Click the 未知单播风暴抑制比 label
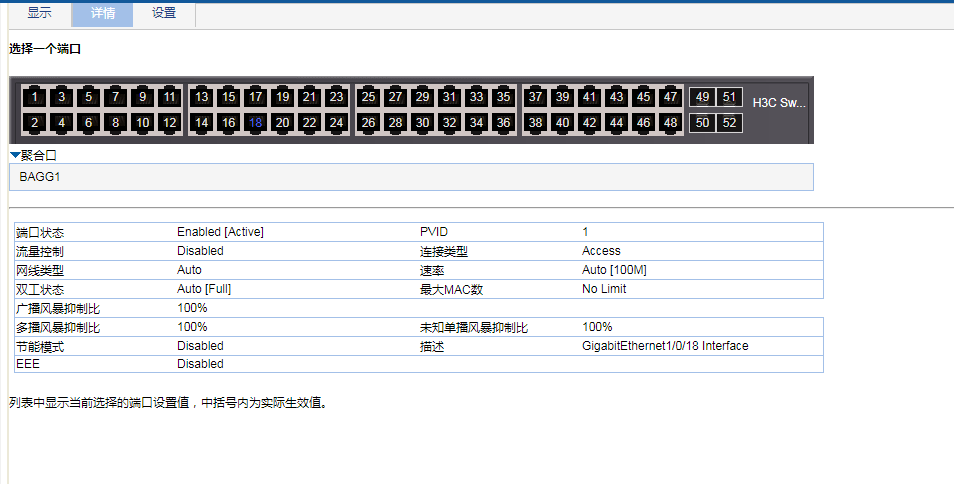954x484 pixels. coord(474,328)
